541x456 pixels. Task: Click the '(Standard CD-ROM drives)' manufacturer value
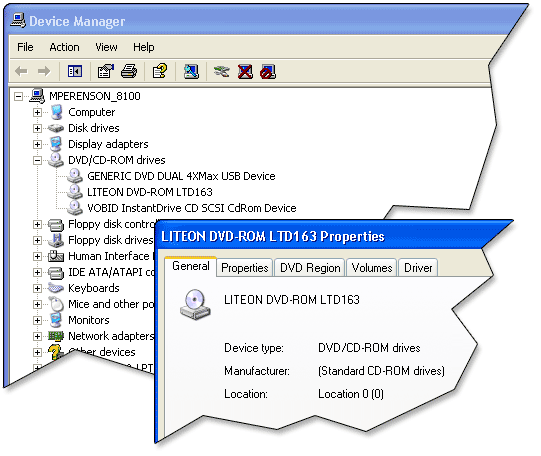(x=381, y=371)
